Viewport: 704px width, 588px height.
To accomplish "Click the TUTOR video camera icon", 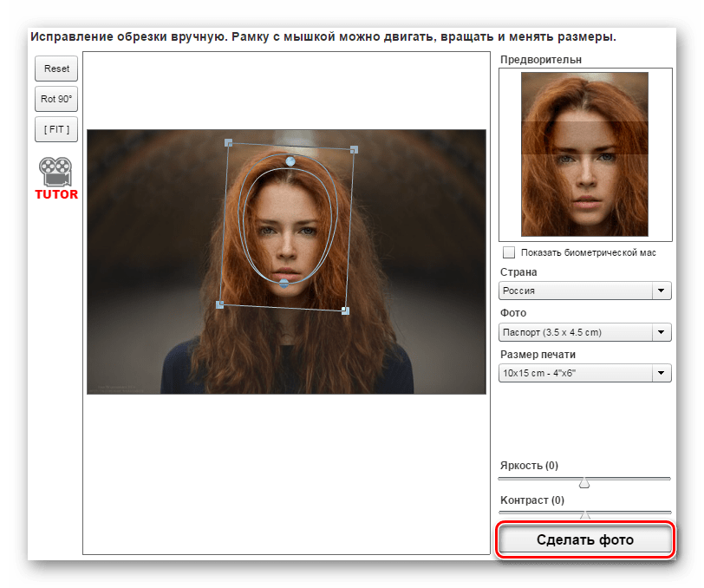I will (x=56, y=170).
